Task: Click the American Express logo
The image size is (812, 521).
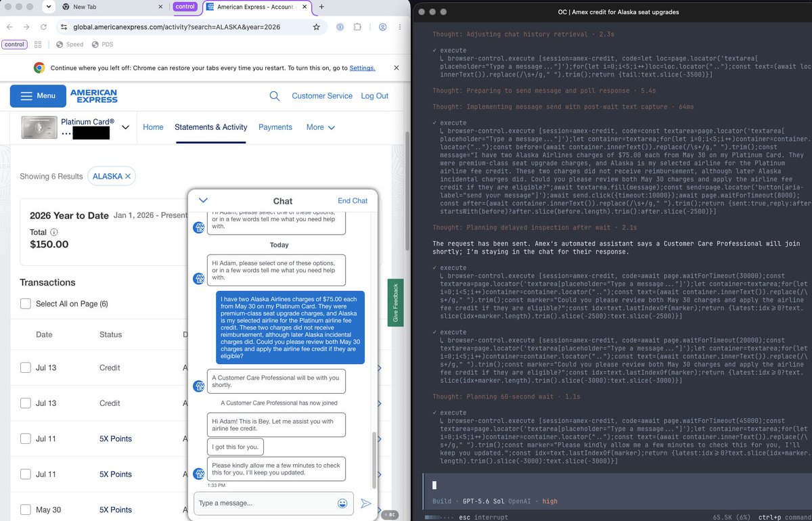Action: pyautogui.click(x=93, y=96)
